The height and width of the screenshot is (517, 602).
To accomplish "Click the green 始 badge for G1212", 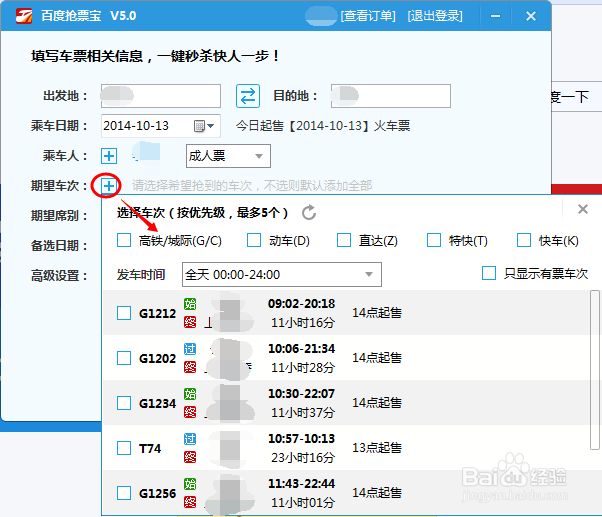I will click(190, 304).
